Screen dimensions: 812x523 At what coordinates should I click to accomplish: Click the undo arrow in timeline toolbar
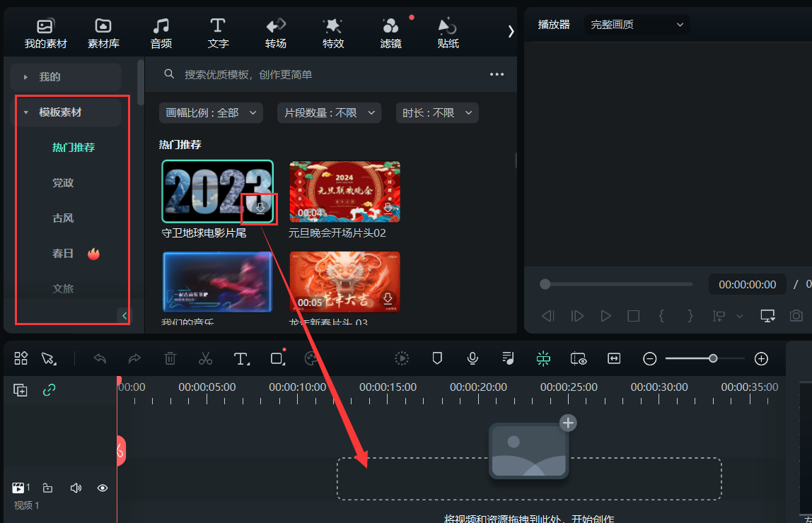pyautogui.click(x=100, y=358)
